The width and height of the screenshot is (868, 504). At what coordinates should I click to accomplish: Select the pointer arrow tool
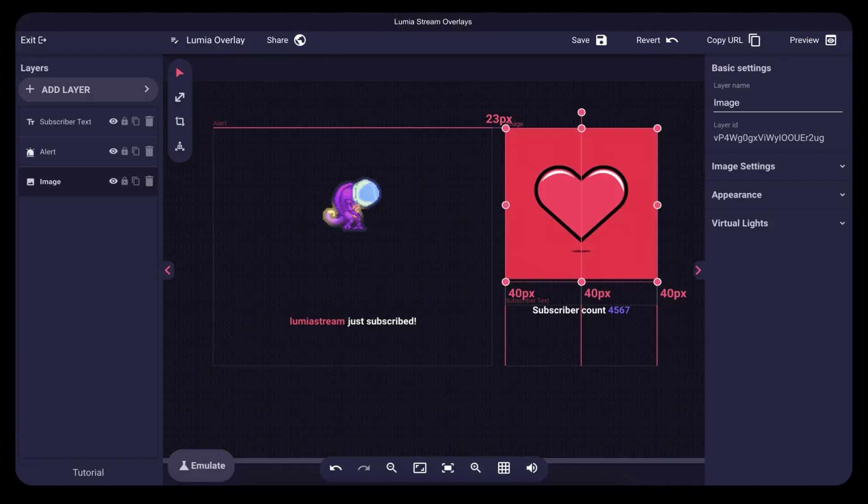179,73
